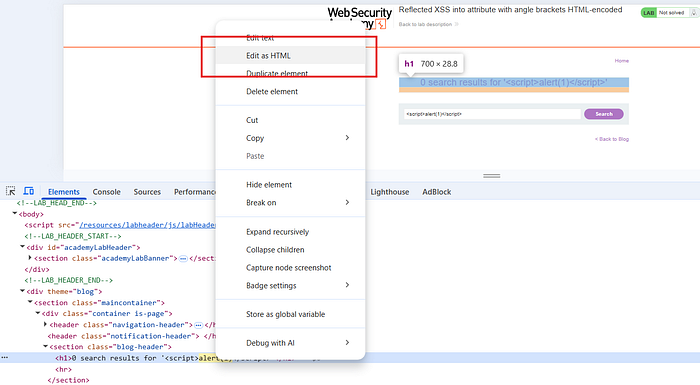
Task: Click the labHeader script src link
Action: tap(147, 225)
